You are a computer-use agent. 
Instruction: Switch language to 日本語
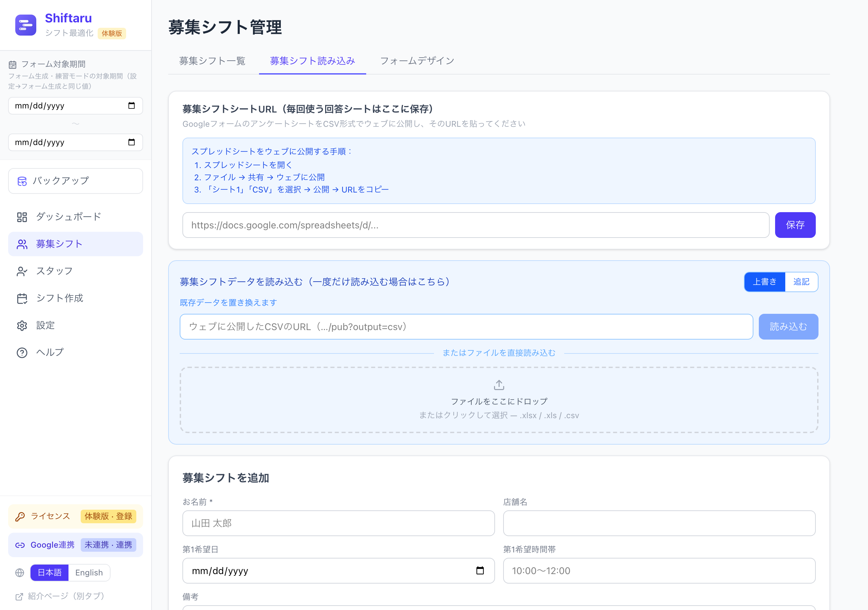(x=50, y=572)
